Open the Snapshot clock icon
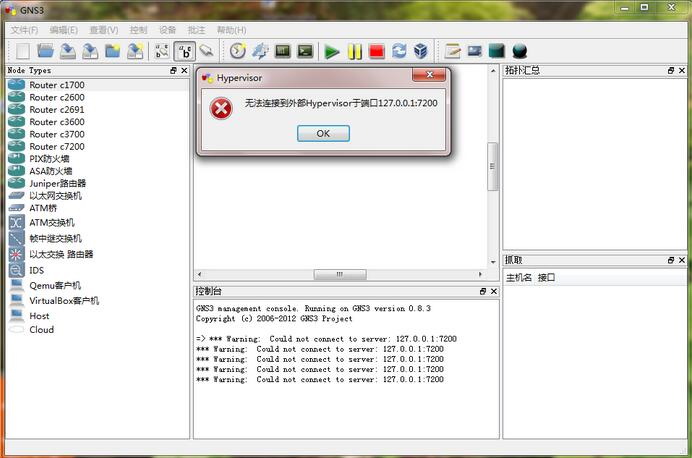Viewport: 692px width, 458px height. click(x=238, y=51)
